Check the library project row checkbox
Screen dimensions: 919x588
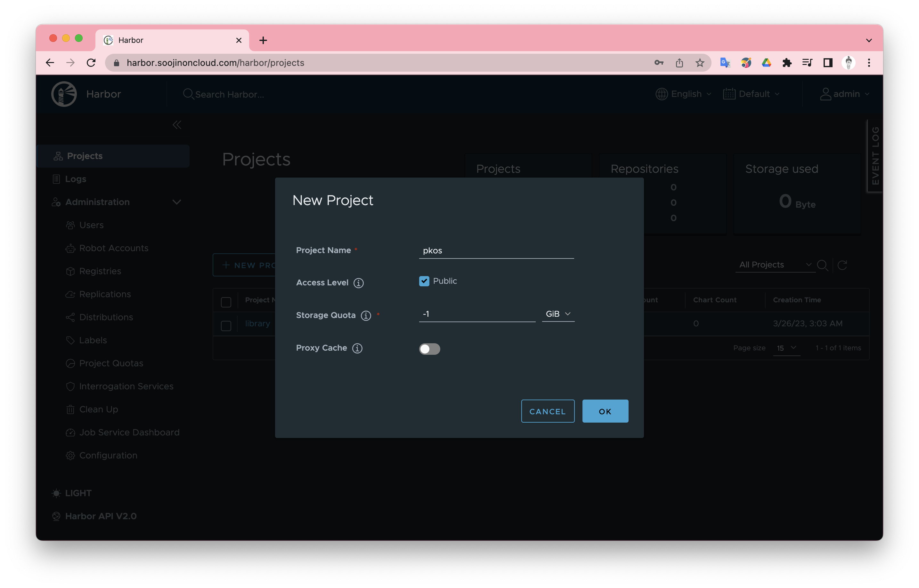[x=226, y=326]
